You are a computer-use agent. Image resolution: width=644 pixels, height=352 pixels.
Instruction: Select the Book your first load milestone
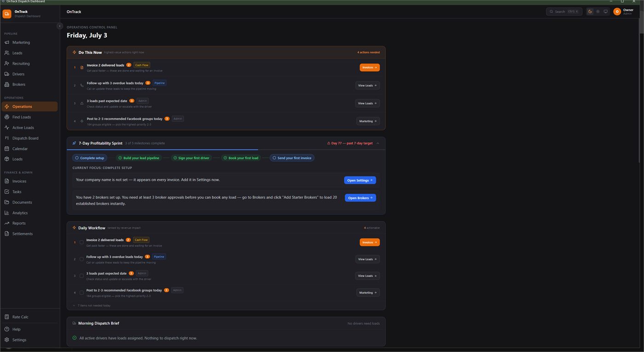click(241, 158)
